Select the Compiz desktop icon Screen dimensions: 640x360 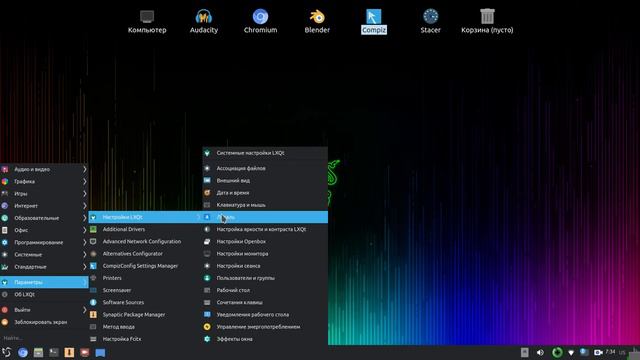[373, 21]
